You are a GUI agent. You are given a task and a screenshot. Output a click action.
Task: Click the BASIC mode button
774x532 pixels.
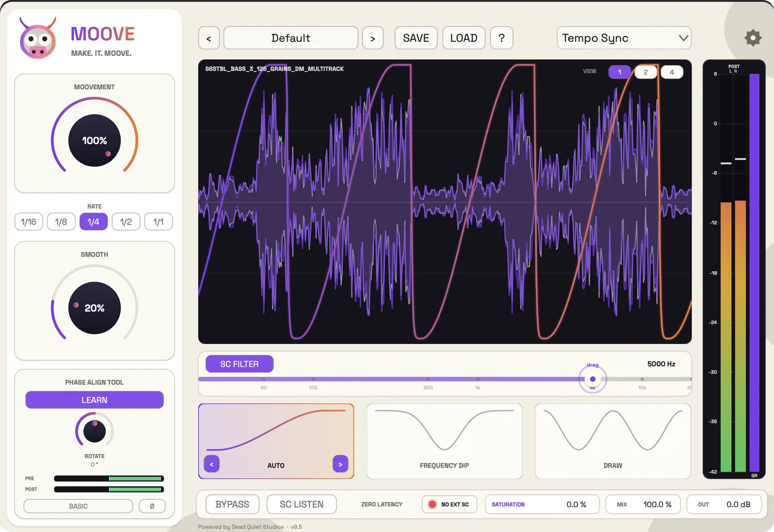tap(78, 506)
